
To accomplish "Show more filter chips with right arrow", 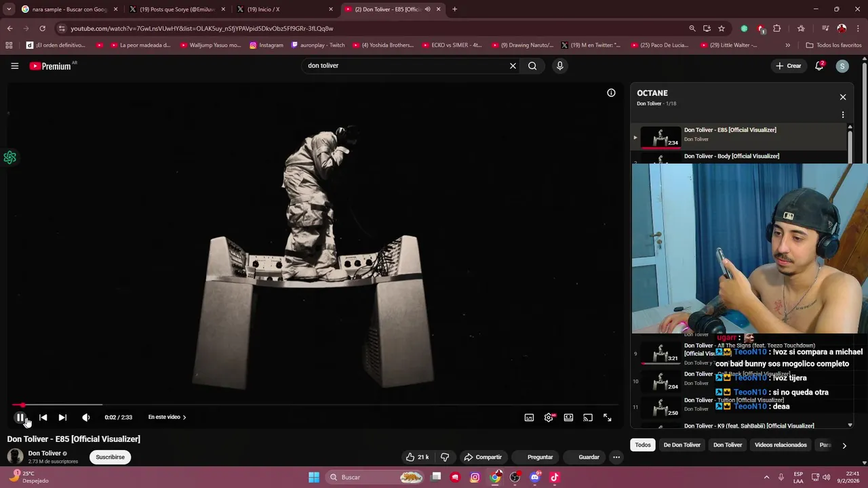I will click(844, 445).
